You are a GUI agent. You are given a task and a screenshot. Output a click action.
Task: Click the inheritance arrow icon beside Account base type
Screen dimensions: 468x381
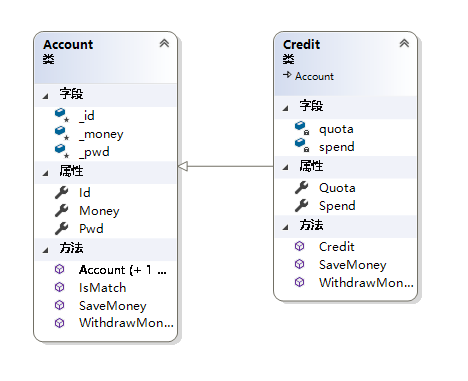pyautogui.click(x=287, y=75)
